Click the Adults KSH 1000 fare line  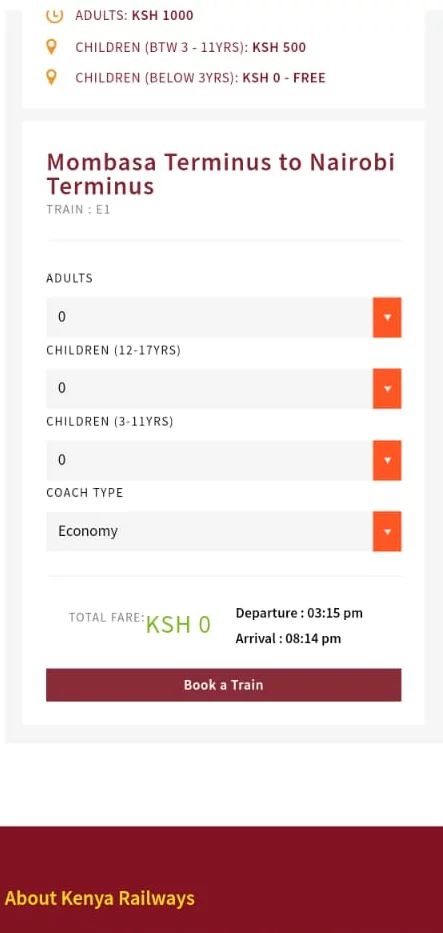pos(134,16)
